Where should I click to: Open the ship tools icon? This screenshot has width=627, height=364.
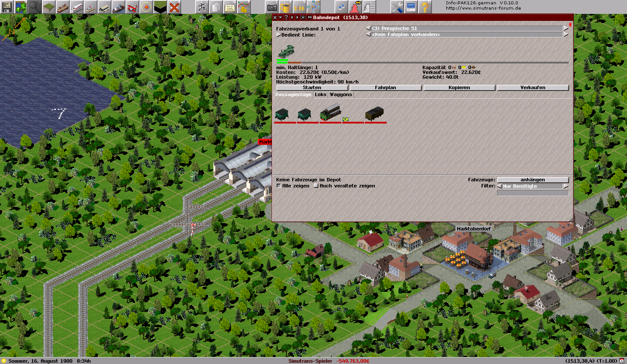[x=118, y=7]
